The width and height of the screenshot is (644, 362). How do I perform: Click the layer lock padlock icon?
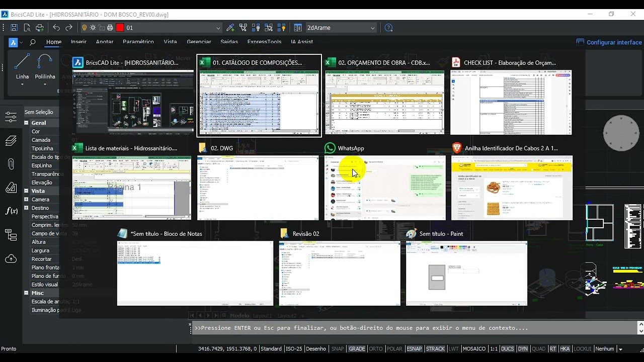102,28
